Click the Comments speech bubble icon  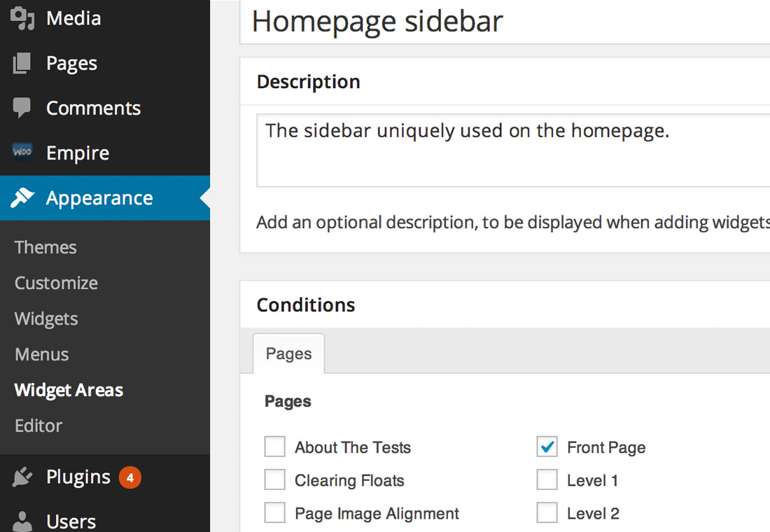[x=22, y=108]
